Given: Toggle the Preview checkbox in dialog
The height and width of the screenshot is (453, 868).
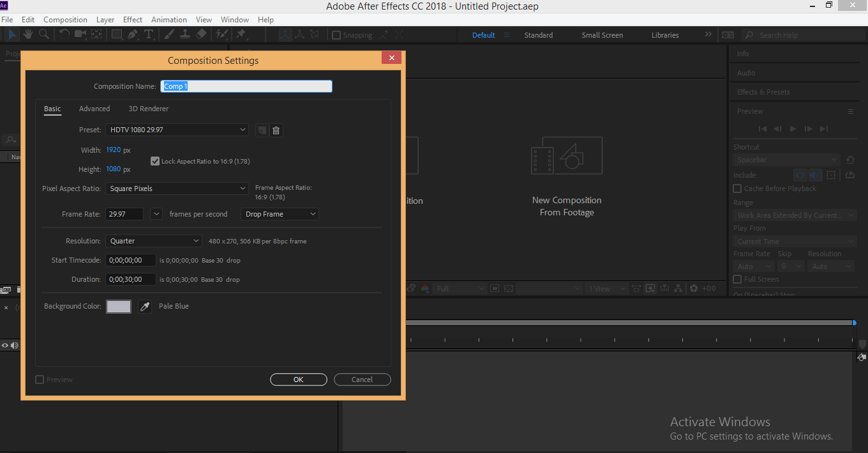Looking at the screenshot, I should pyautogui.click(x=40, y=380).
